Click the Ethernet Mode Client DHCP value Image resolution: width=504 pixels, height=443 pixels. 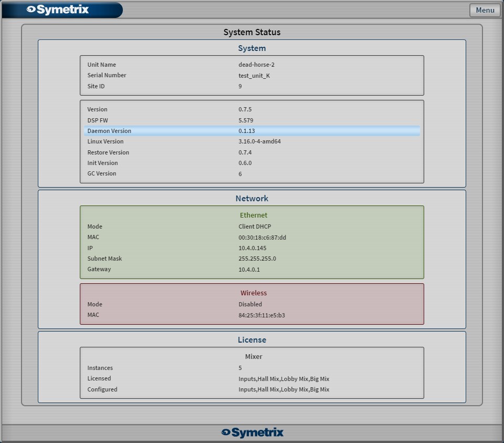pyautogui.click(x=255, y=226)
